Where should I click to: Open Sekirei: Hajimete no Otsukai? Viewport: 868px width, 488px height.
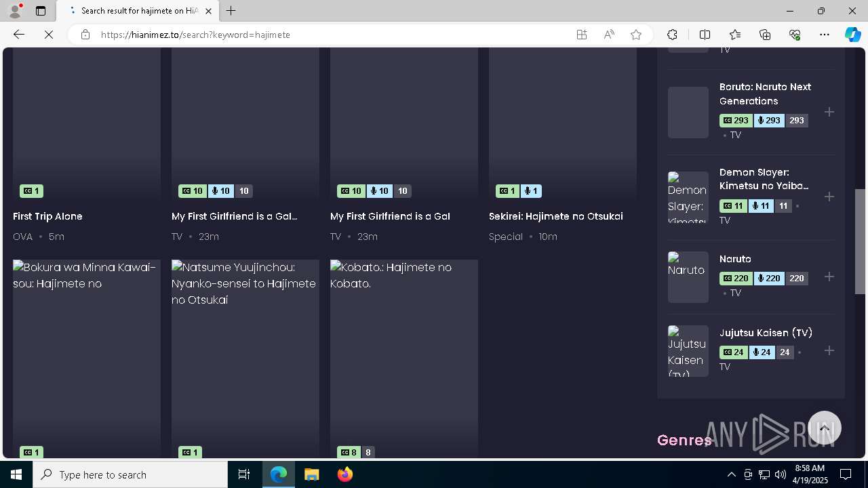tap(556, 216)
